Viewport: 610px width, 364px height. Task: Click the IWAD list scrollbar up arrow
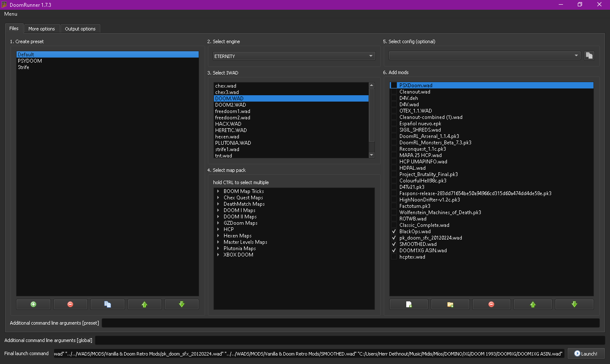coord(372,85)
